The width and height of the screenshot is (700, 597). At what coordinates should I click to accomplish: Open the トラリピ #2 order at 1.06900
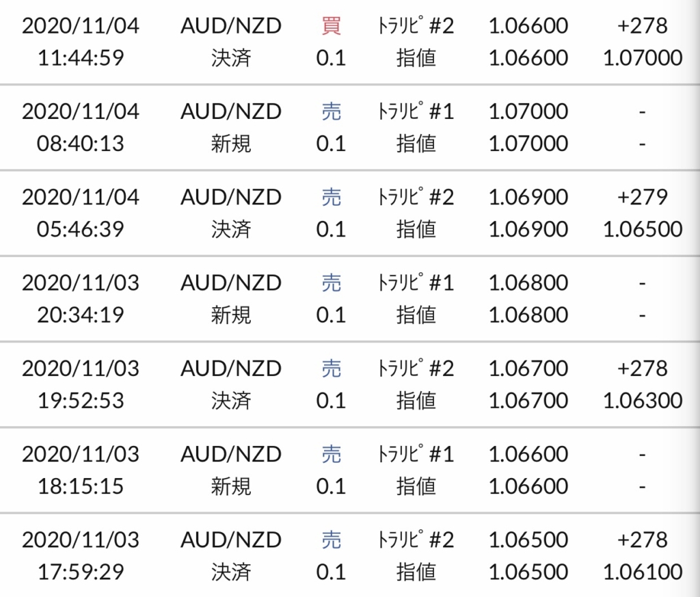pos(416,198)
